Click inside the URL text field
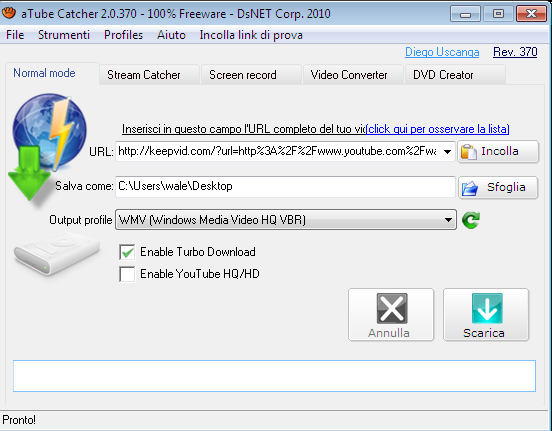Image resolution: width=552 pixels, height=431 pixels. (x=277, y=151)
